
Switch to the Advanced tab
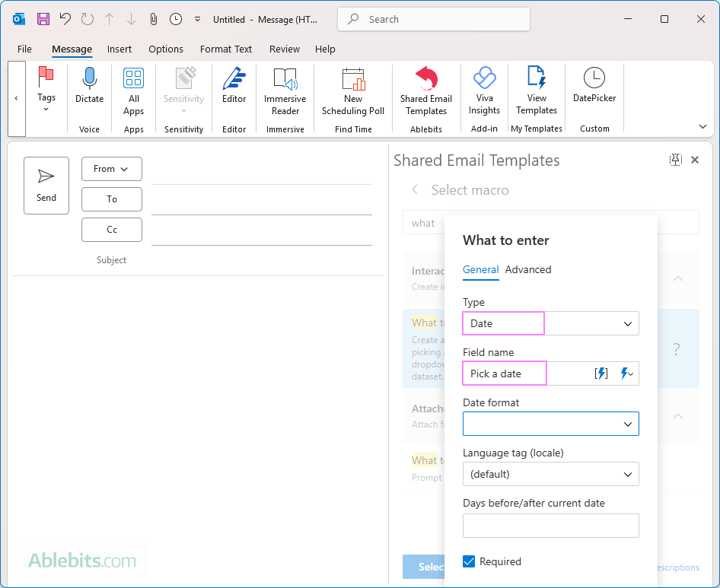(528, 269)
